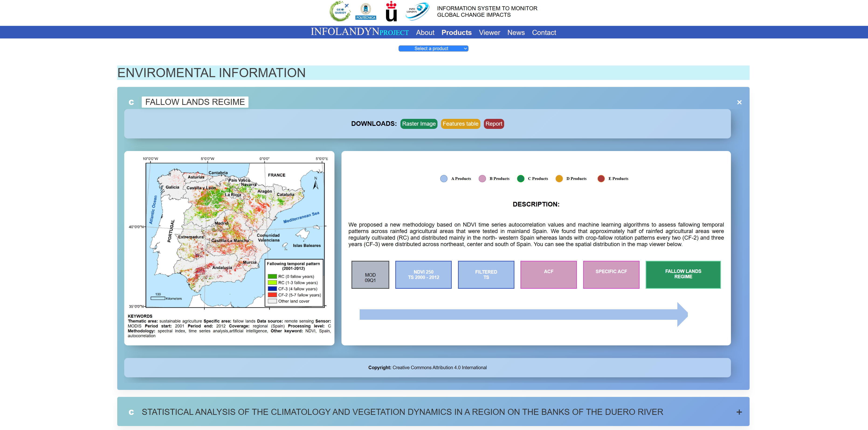The height and width of the screenshot is (430, 868).
Task: Download the Raster Image
Action: click(x=419, y=124)
